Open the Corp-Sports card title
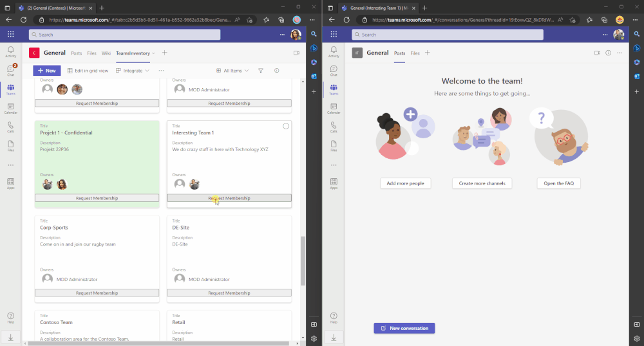This screenshot has height=346, width=644. click(54, 228)
